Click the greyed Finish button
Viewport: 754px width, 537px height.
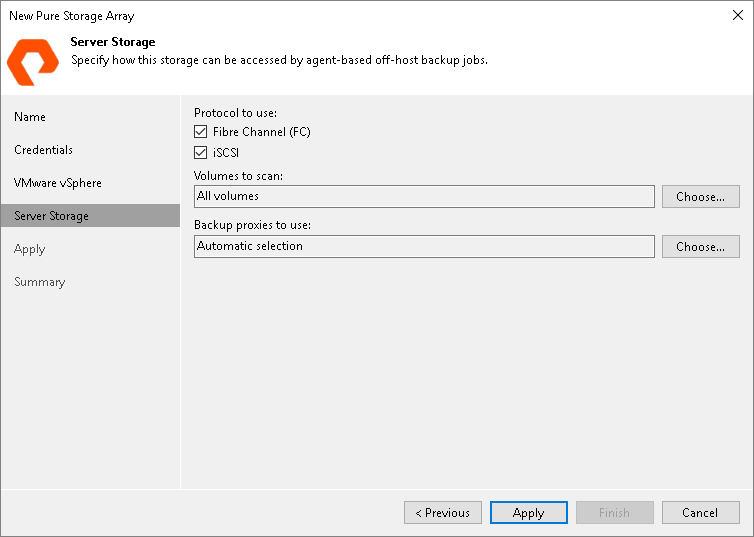pyautogui.click(x=615, y=512)
